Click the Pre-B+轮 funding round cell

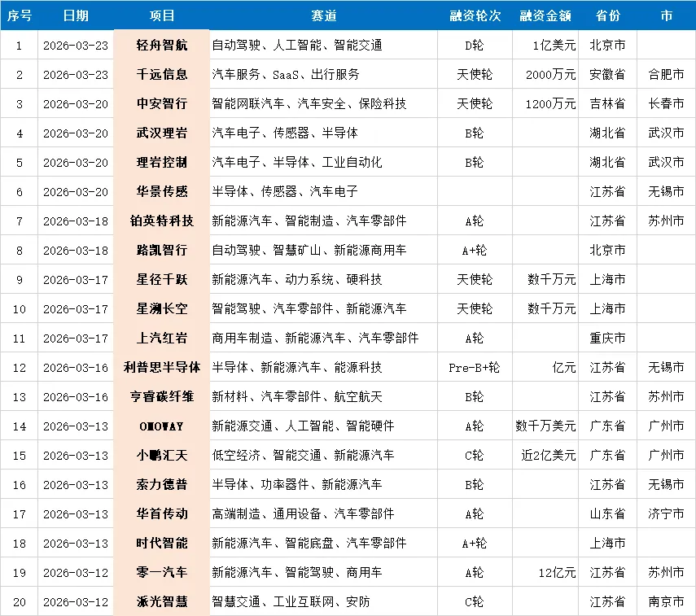[475, 367]
